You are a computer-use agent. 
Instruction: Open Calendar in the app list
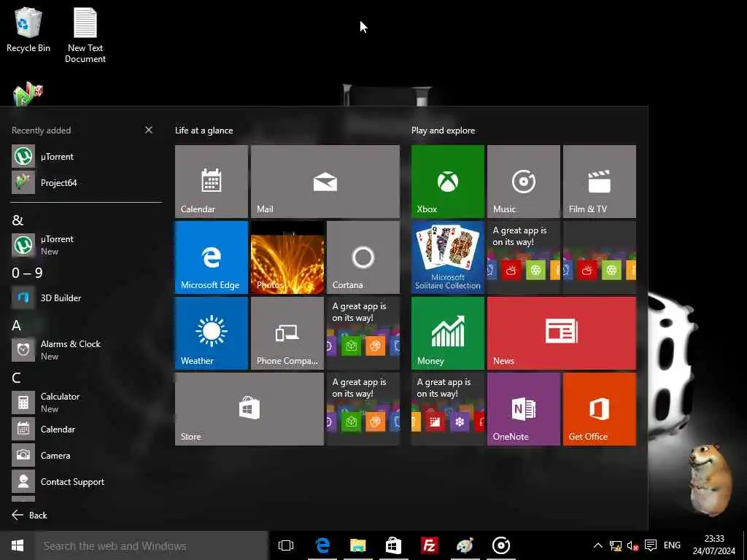pos(86,429)
